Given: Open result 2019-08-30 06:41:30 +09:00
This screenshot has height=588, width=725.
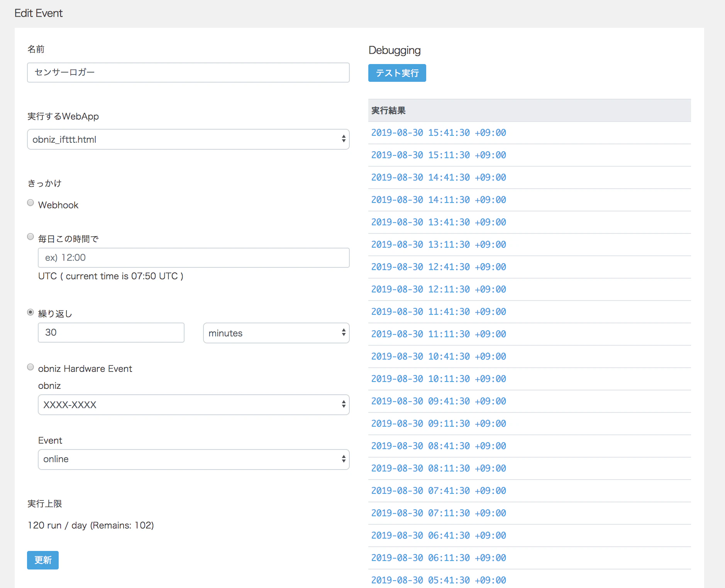Looking at the screenshot, I should 439,536.
